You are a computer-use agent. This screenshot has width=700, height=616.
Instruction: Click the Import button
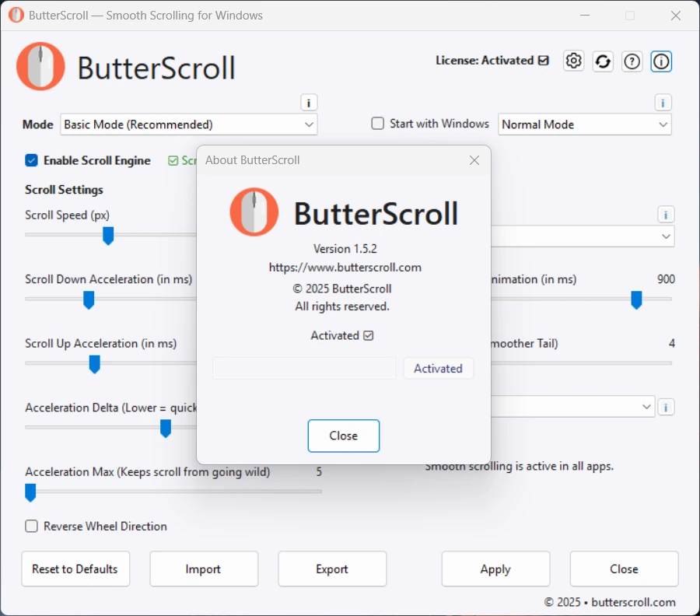click(204, 569)
